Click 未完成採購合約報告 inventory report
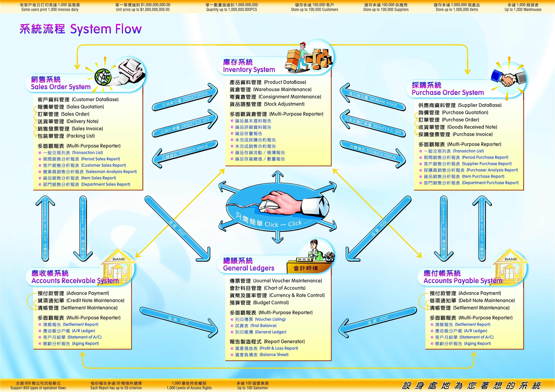555x392 pixels. [x=255, y=140]
